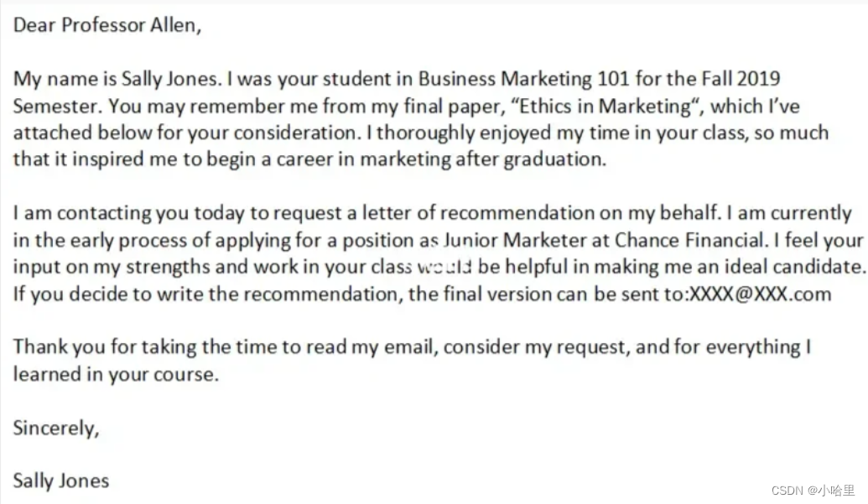Click the phrase "consider my request"
Viewport: 868px width, 504px height.
[x=537, y=347]
